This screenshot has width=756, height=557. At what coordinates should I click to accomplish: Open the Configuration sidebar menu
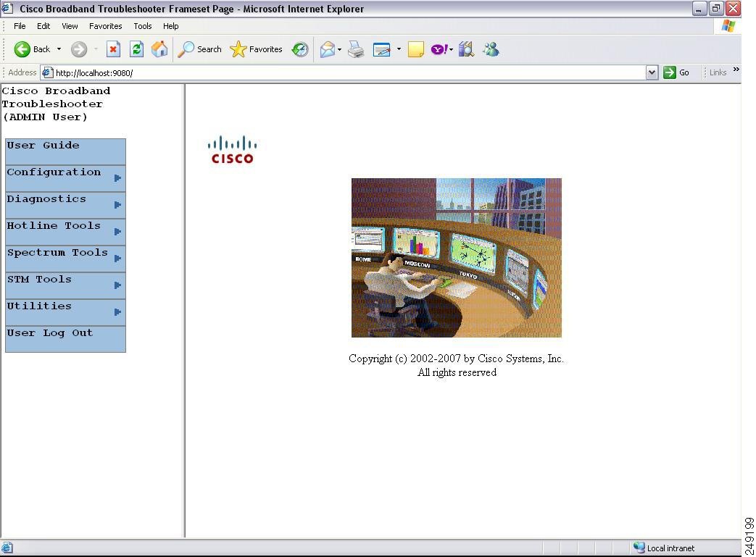pos(65,178)
